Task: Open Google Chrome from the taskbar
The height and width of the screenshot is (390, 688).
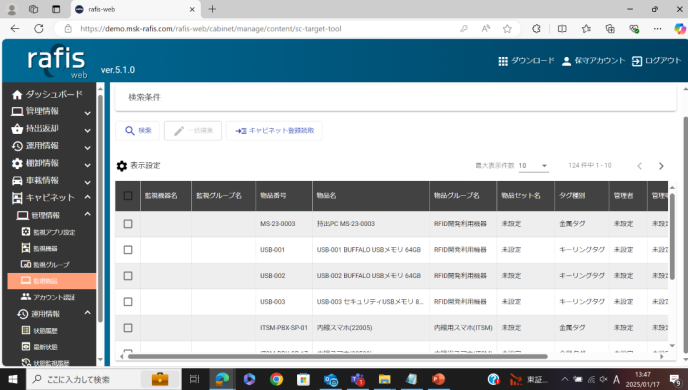Action: (276, 379)
